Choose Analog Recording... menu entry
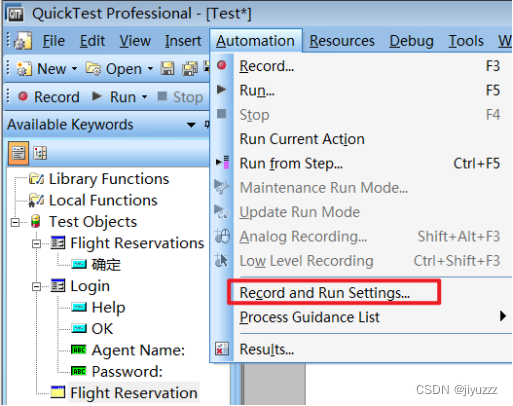This screenshot has height=406, width=513. coord(361,236)
